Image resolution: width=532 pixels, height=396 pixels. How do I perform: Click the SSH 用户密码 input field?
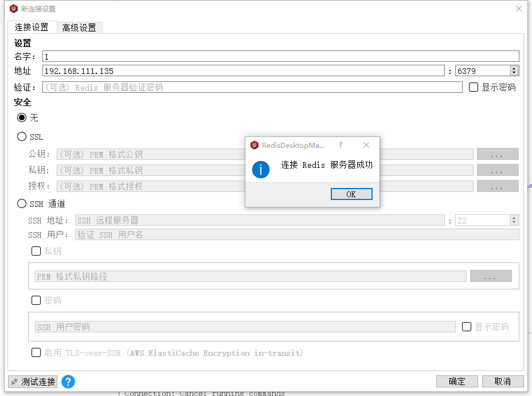[x=245, y=327]
